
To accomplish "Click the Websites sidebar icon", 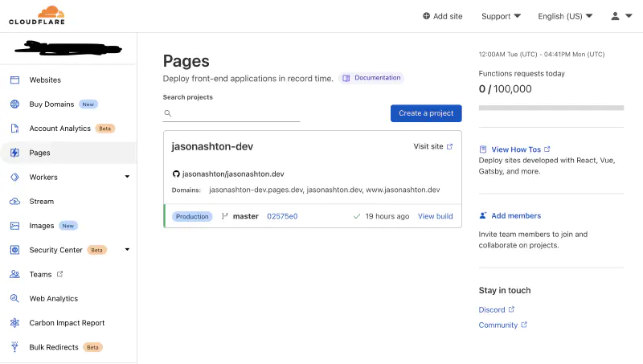I will tap(14, 80).
